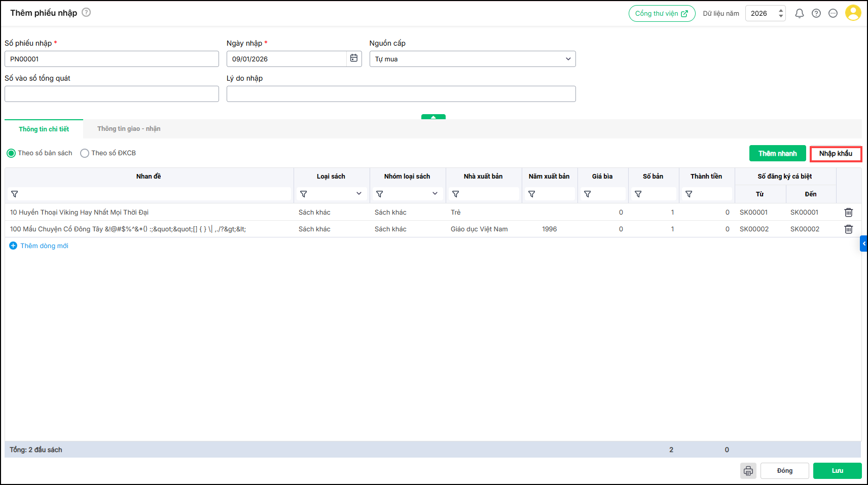Image resolution: width=868 pixels, height=485 pixels.
Task: Open the calendar picker for Ngày nhập
Action: pos(354,59)
